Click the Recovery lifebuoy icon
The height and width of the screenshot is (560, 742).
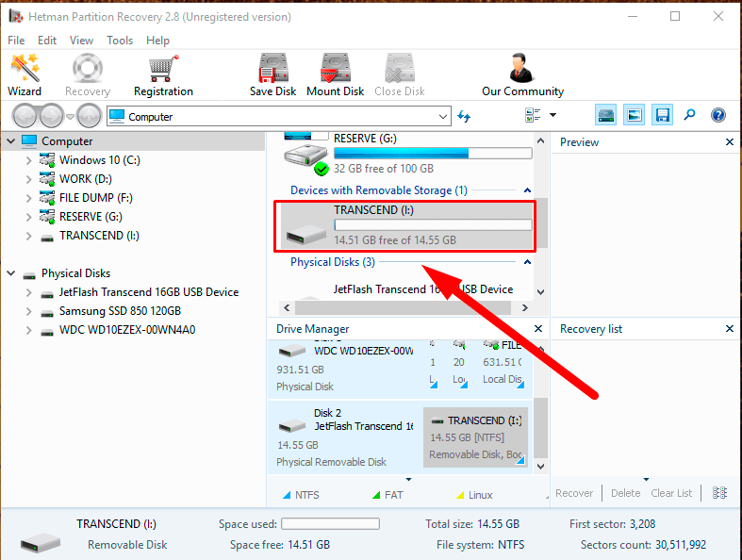(x=88, y=68)
